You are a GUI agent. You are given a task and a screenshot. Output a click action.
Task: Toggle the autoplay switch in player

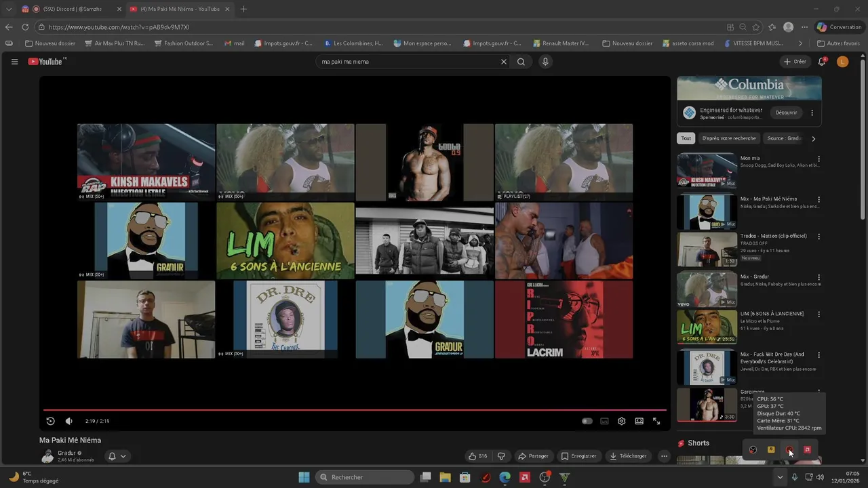pyautogui.click(x=587, y=421)
